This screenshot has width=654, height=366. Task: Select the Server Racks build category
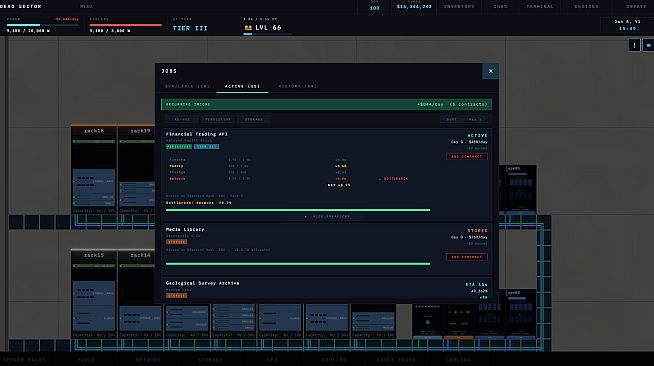coord(25,360)
